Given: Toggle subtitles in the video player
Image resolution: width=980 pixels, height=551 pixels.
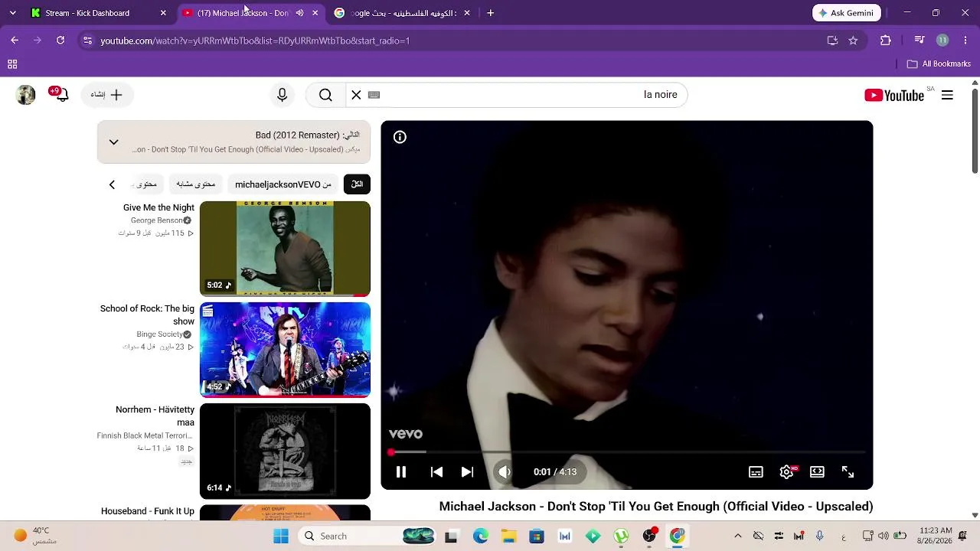Looking at the screenshot, I should (756, 472).
